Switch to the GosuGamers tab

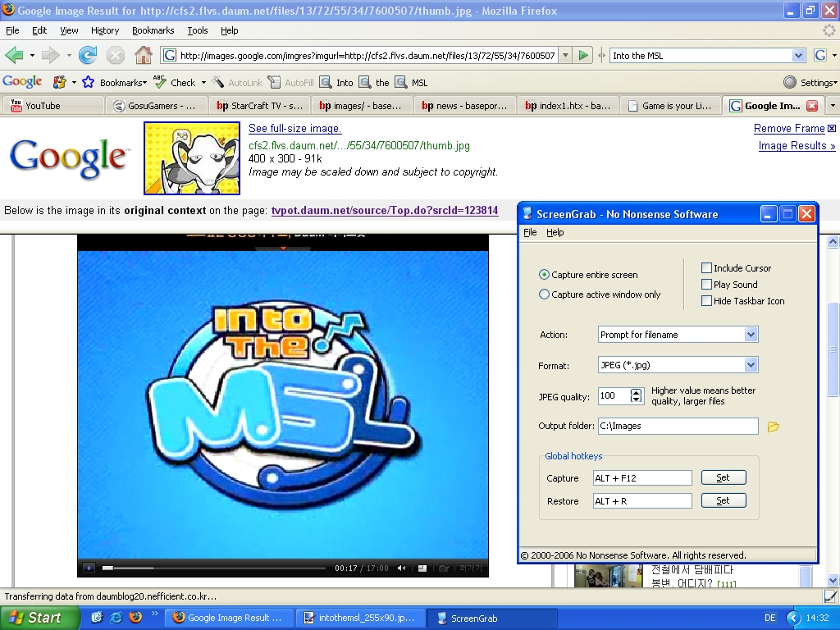(155, 106)
